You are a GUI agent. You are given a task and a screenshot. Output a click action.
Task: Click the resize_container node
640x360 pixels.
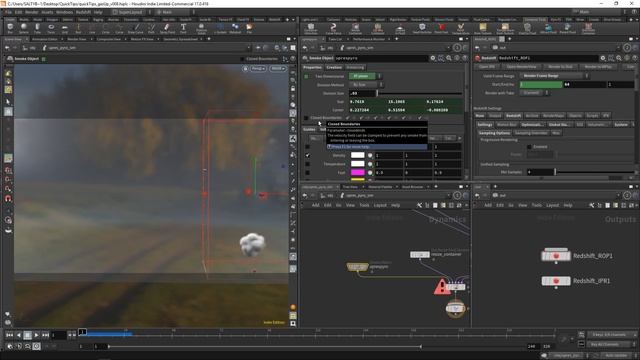pos(420,255)
